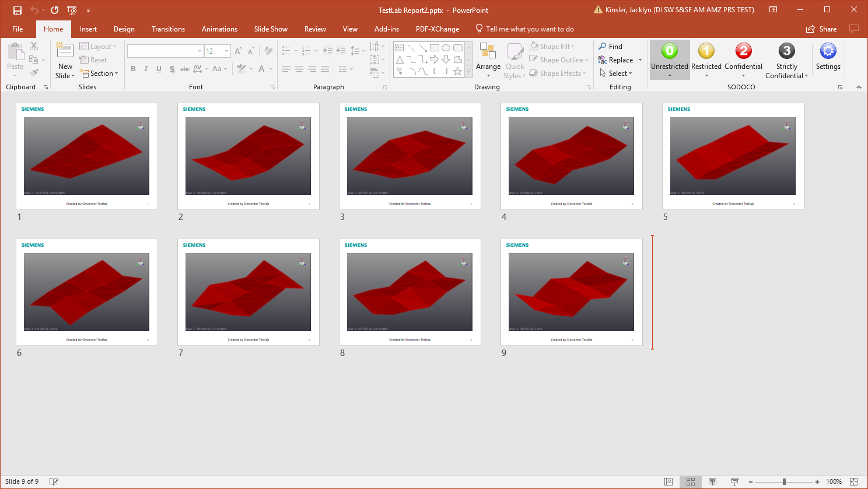Click the green Unrestricted classification icon

[x=669, y=51]
